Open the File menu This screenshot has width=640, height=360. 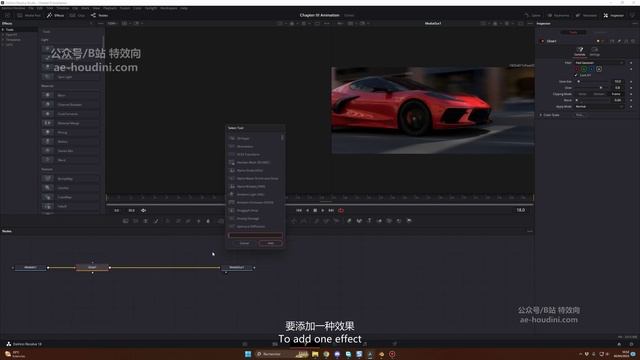pyautogui.click(x=31, y=8)
